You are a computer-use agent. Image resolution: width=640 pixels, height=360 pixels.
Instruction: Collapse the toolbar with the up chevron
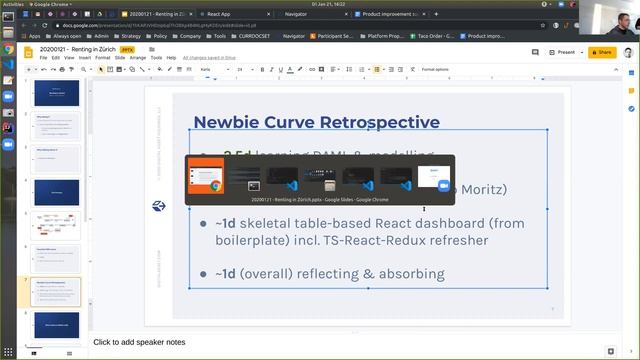point(616,70)
